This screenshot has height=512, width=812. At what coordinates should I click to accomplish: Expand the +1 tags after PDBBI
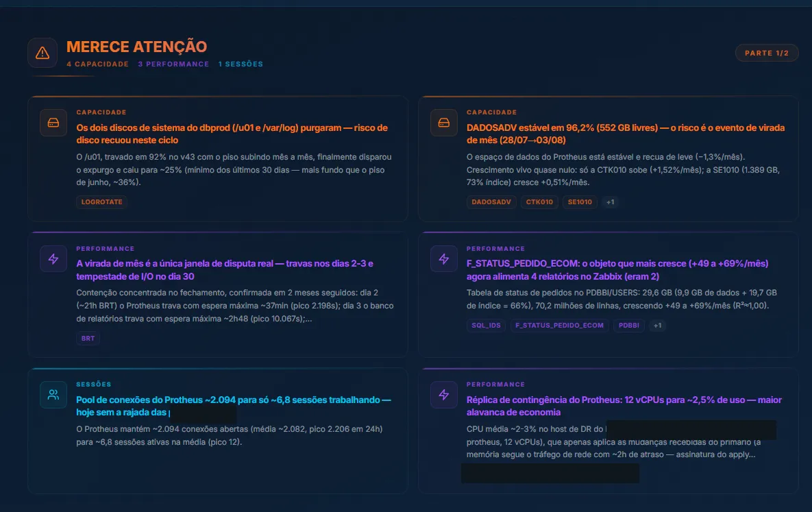point(658,326)
